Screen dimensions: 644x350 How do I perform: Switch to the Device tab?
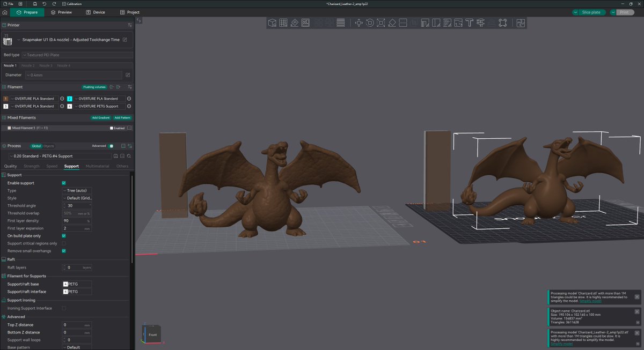point(96,12)
